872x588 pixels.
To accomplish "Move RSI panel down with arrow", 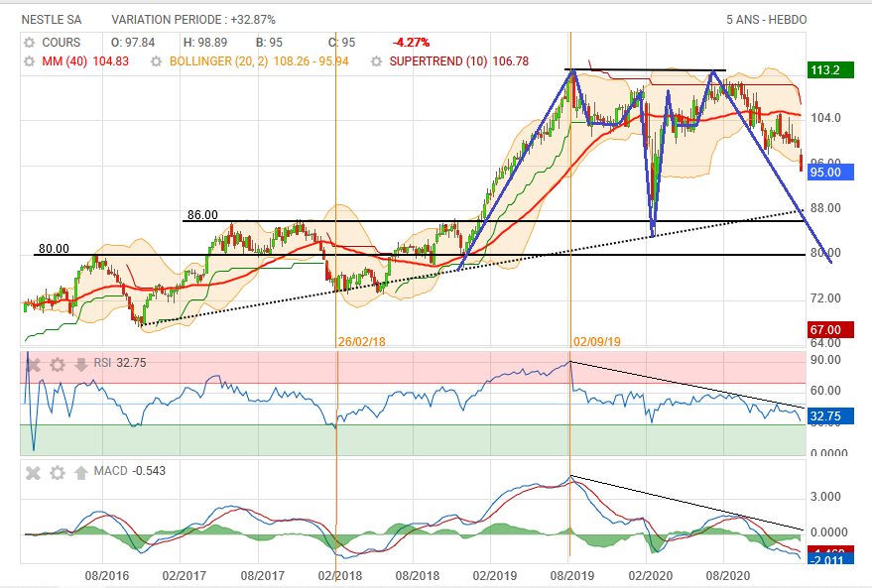I will tap(80, 365).
